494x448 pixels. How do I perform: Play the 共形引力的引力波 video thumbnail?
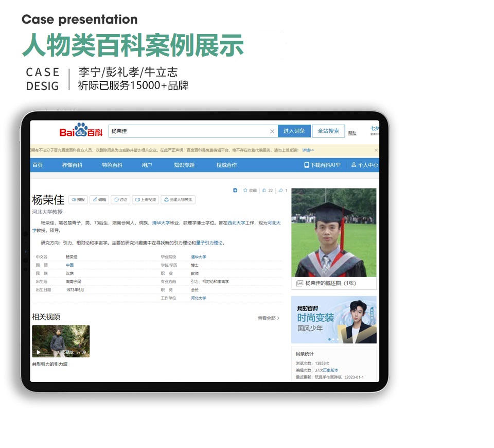pyautogui.click(x=61, y=341)
